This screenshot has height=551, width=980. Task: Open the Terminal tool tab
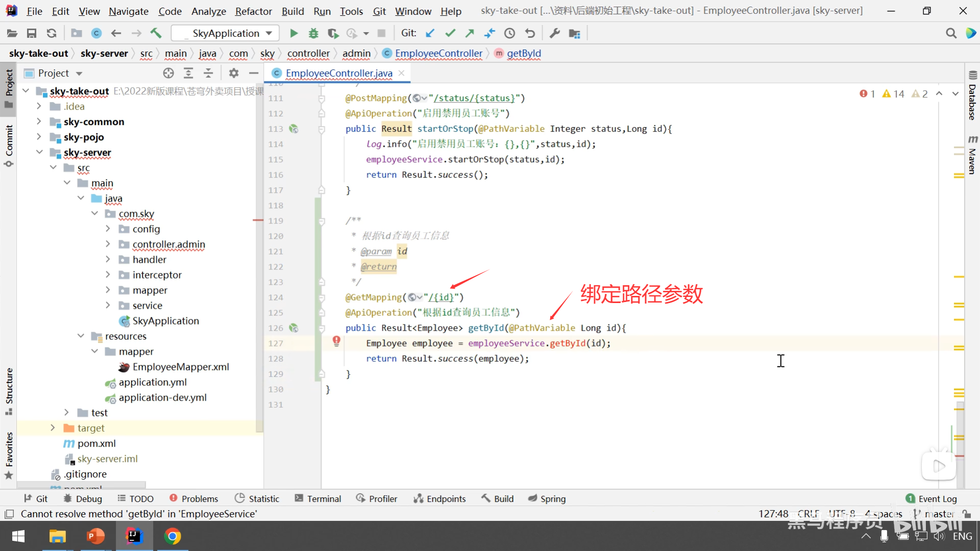(317, 498)
